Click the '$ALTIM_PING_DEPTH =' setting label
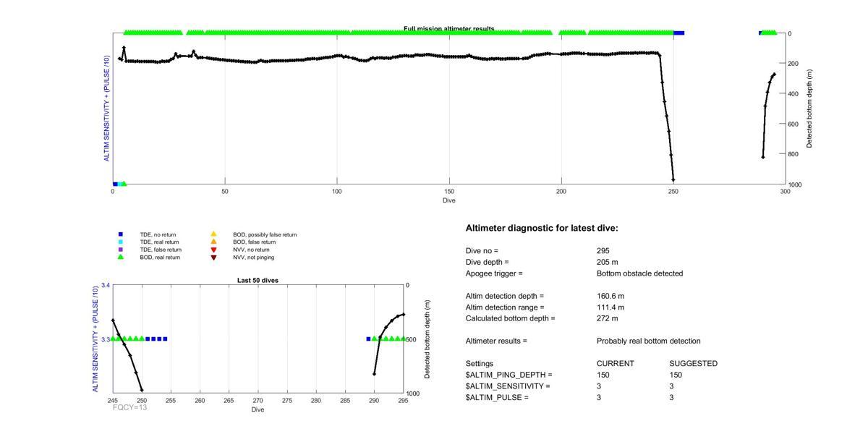This screenshot has height=442, width=868. pyautogui.click(x=509, y=375)
